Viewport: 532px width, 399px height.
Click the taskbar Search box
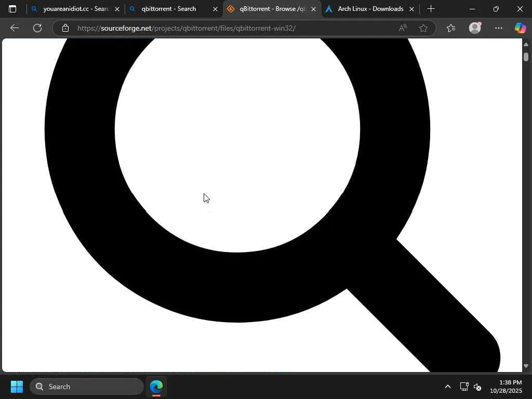coord(87,387)
